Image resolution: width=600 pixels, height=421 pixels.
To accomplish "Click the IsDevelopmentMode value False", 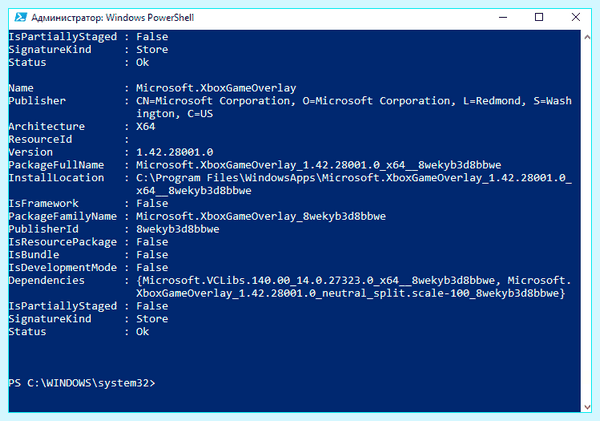I will pyautogui.click(x=152, y=268).
